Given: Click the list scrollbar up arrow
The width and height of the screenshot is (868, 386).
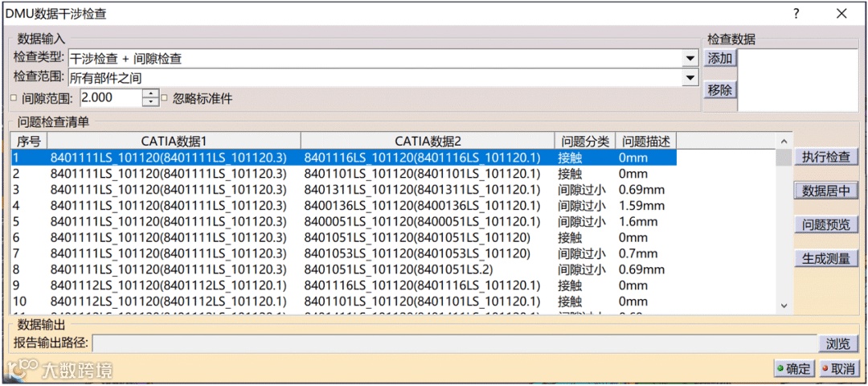Looking at the screenshot, I should click(x=783, y=142).
